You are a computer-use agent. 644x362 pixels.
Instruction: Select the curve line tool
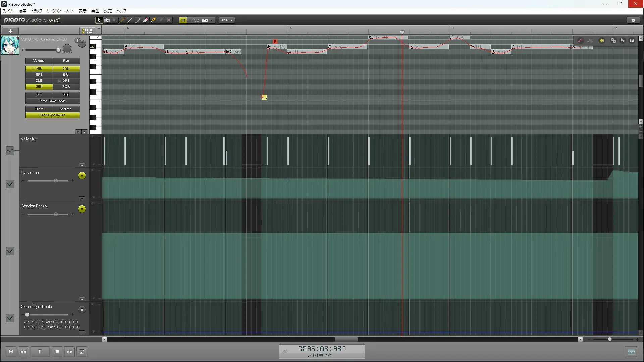pos(138,20)
